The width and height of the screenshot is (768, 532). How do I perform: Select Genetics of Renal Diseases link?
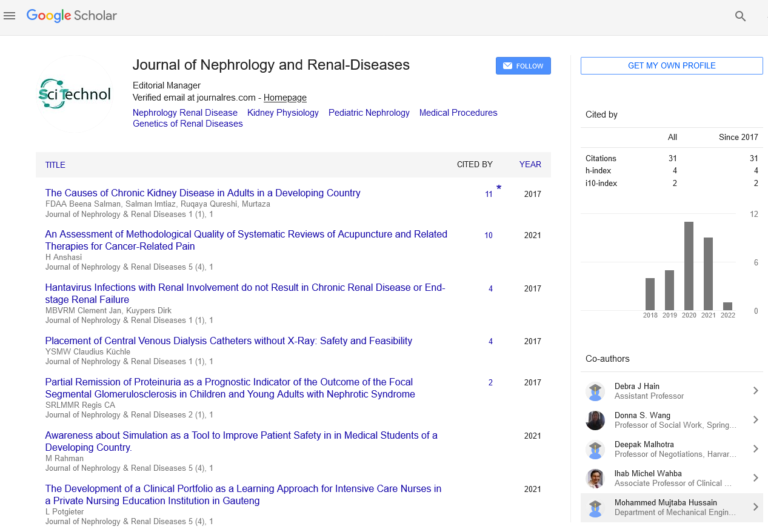pos(188,124)
